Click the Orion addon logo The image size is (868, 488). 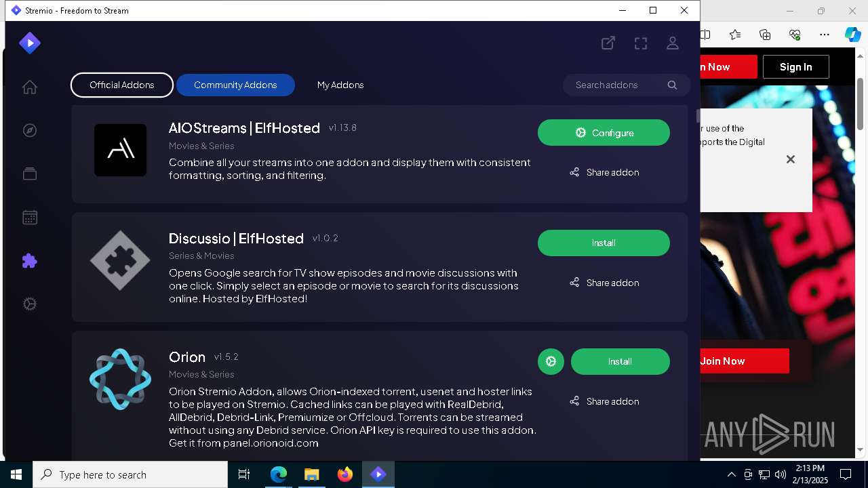pos(120,379)
